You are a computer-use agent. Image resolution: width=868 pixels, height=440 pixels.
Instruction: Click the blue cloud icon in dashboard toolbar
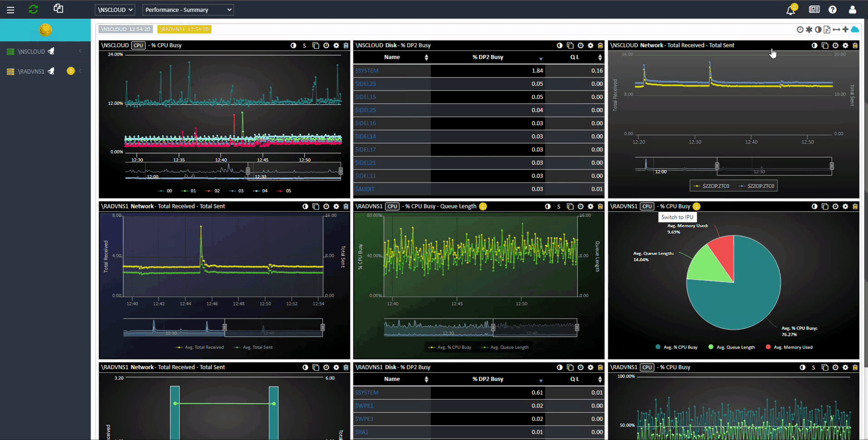855,29
